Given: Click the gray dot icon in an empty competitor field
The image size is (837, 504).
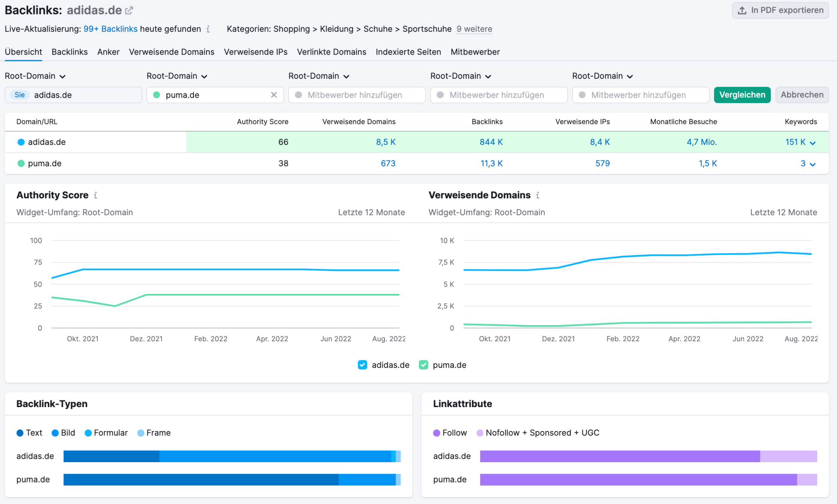Looking at the screenshot, I should [x=298, y=95].
